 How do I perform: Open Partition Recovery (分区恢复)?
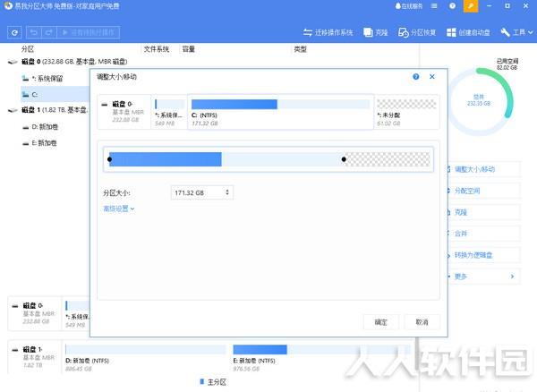(417, 32)
